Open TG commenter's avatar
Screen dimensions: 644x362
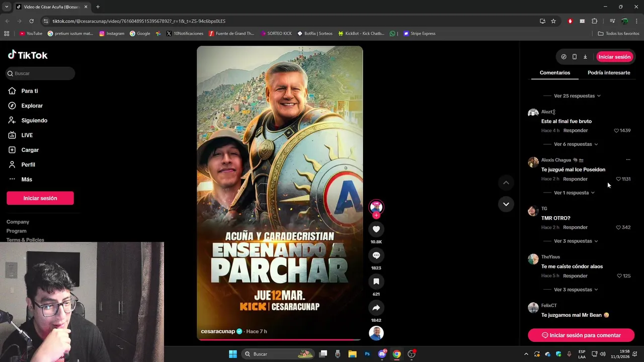[x=533, y=211]
